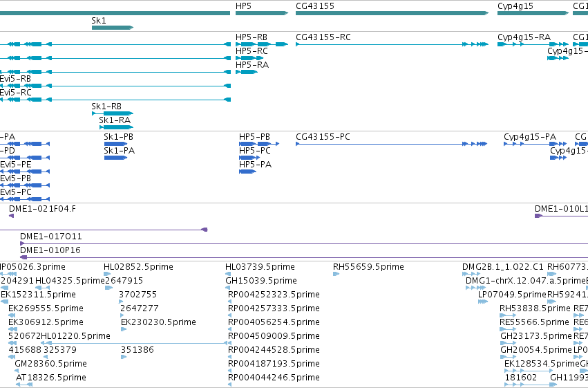The width and height of the screenshot is (588, 388).
Task: Click the Sk1 gene bar
Action: 113,28
